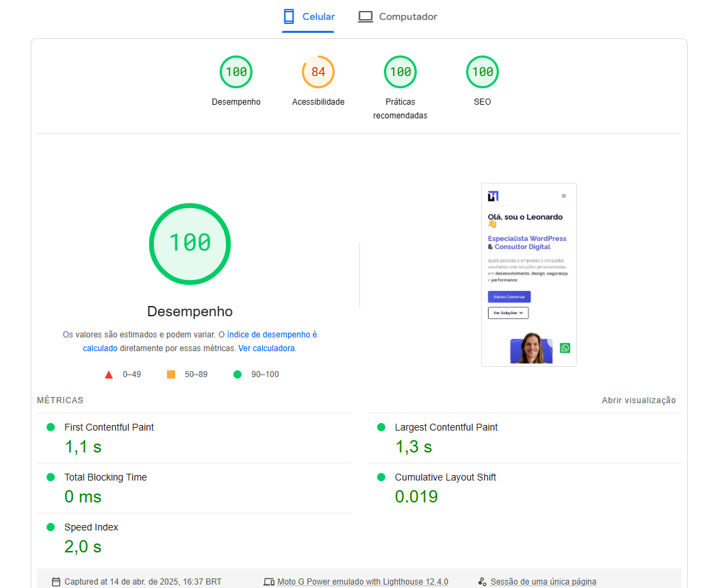Click the Speed Index metric

(x=91, y=527)
